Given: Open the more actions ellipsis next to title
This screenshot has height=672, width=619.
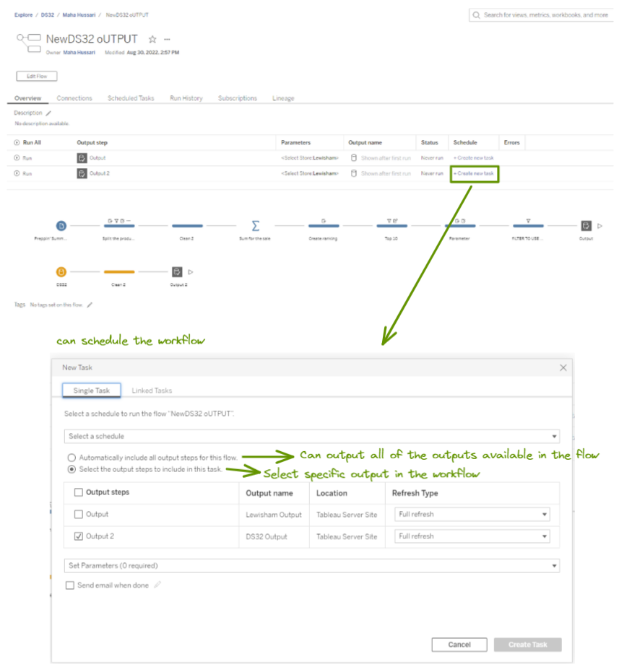Looking at the screenshot, I should point(168,40).
